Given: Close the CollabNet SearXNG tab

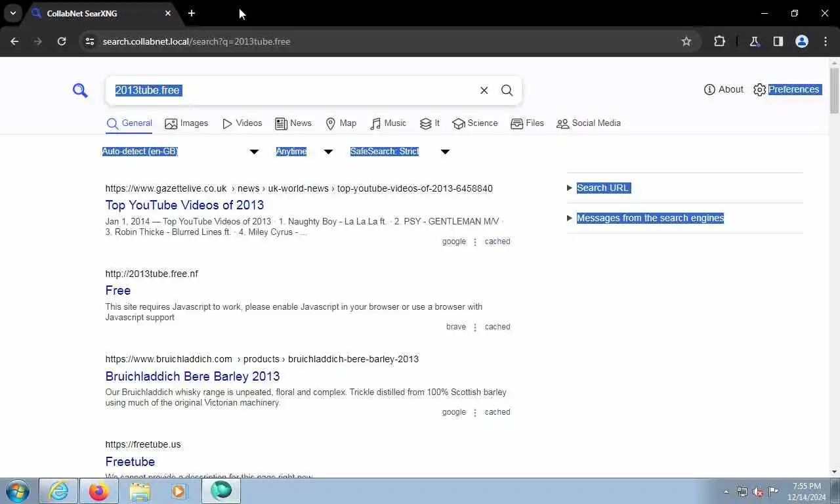Looking at the screenshot, I should coord(168,13).
